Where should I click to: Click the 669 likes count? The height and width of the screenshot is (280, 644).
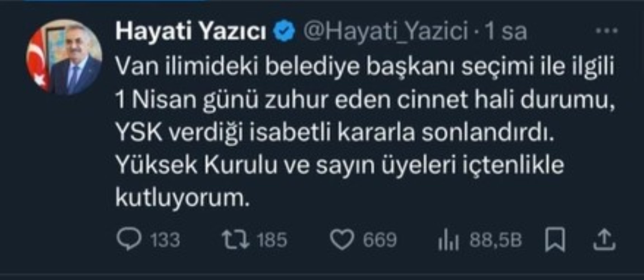click(380, 240)
